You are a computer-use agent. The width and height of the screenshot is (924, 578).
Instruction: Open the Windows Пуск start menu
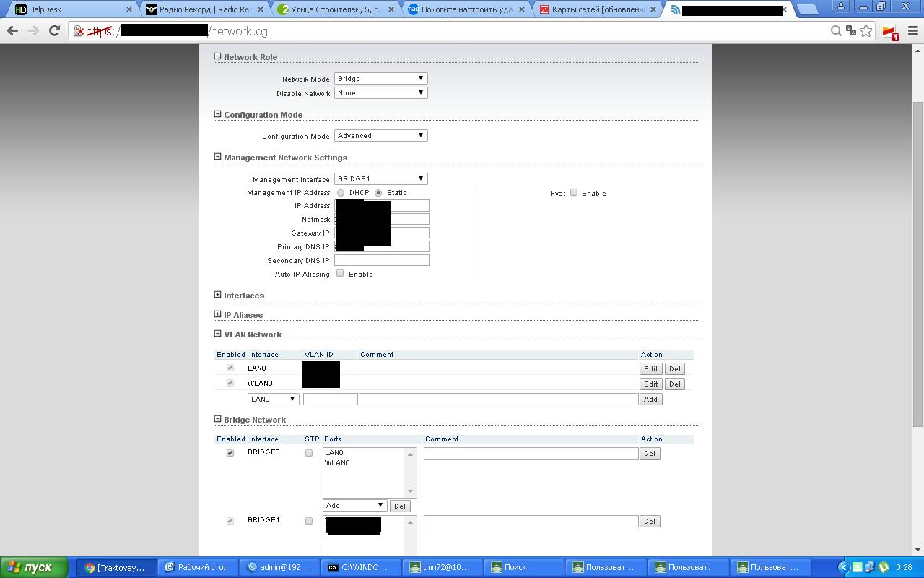[34, 567]
